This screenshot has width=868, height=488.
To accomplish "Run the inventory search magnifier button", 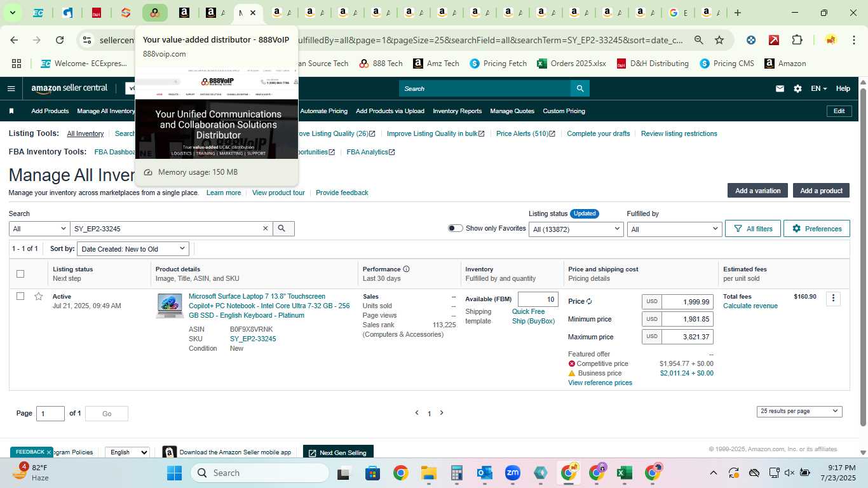I will pyautogui.click(x=282, y=229).
